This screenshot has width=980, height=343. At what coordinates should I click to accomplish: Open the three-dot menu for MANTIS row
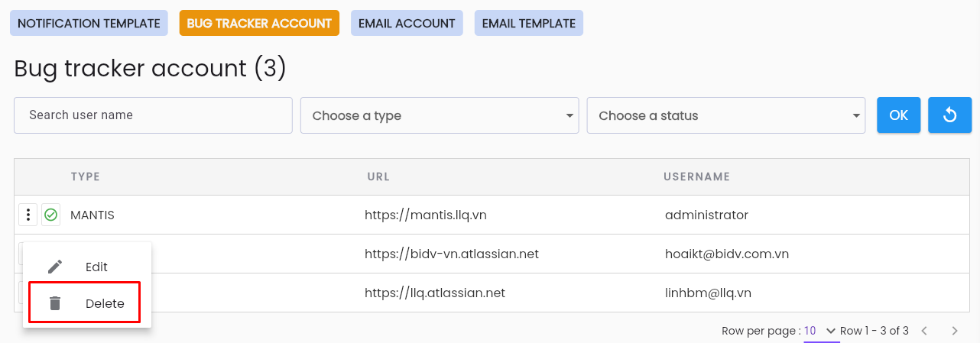point(28,215)
